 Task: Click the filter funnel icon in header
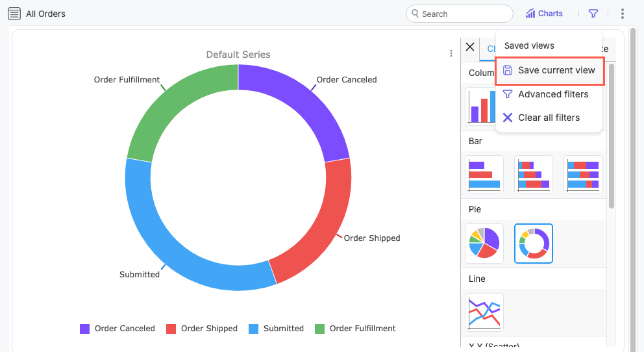[x=593, y=14]
